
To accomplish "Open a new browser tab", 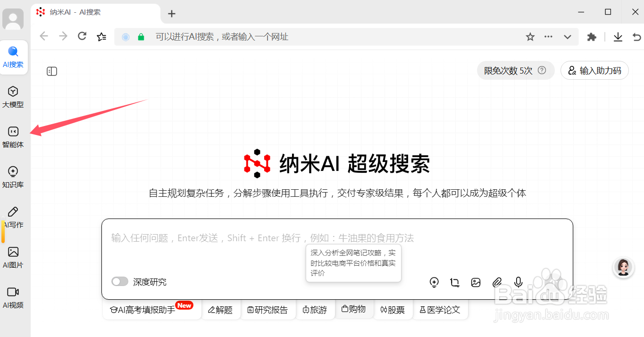I will [171, 14].
